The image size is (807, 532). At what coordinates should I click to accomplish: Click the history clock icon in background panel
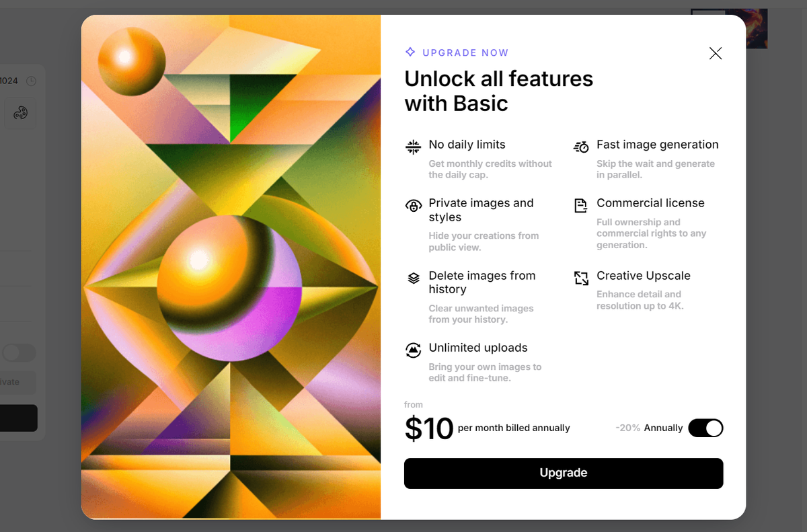[31, 81]
